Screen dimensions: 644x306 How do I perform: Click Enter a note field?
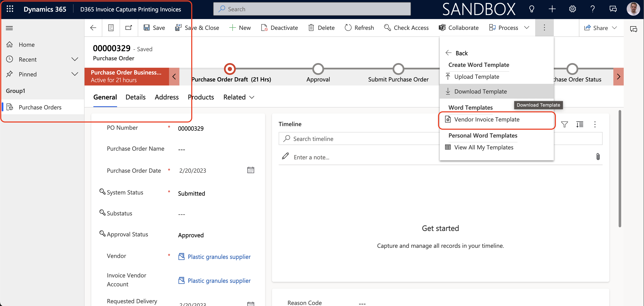pyautogui.click(x=311, y=157)
